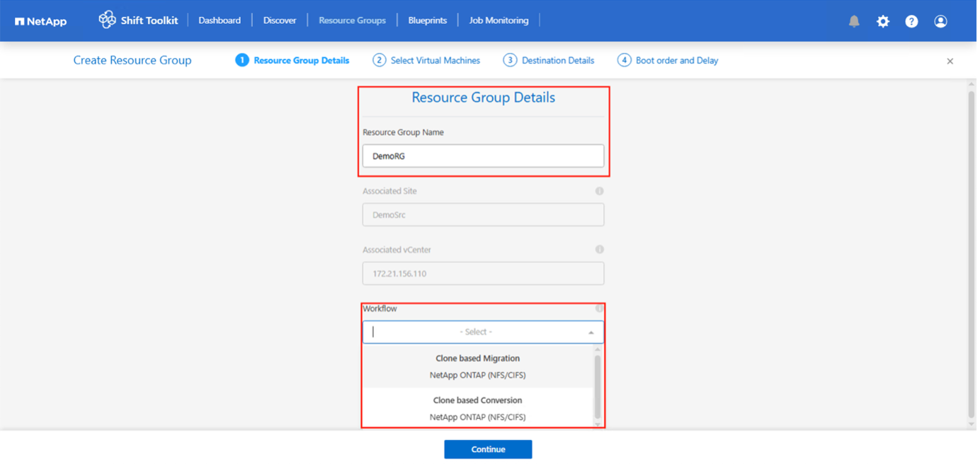Click the notifications bell icon
Screen dimensions: 980x467
click(x=854, y=21)
